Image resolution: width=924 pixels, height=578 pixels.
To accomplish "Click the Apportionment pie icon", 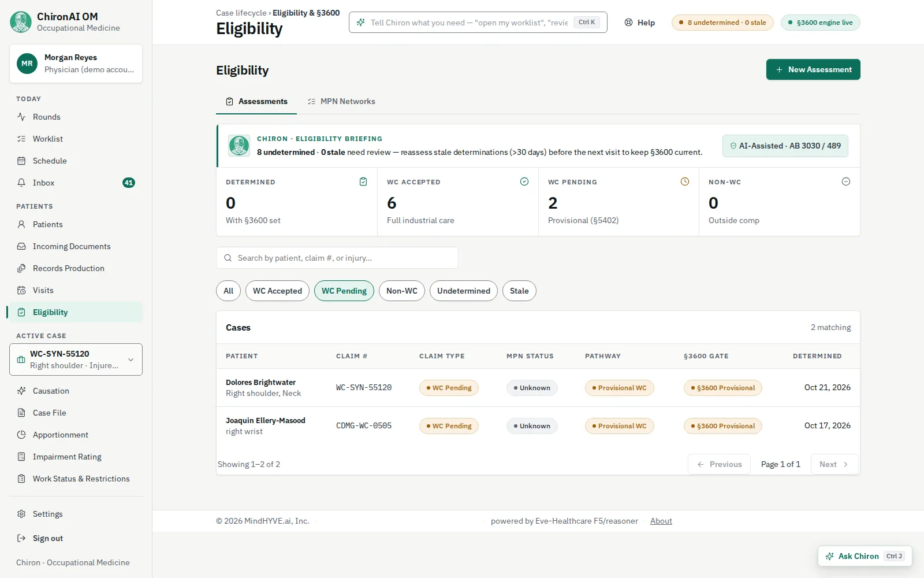I will pos(21,435).
